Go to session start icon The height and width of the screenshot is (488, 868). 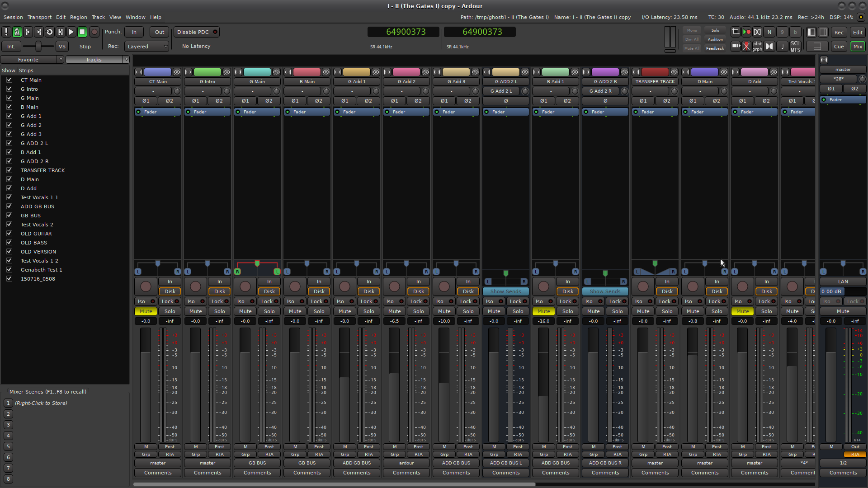tap(28, 32)
